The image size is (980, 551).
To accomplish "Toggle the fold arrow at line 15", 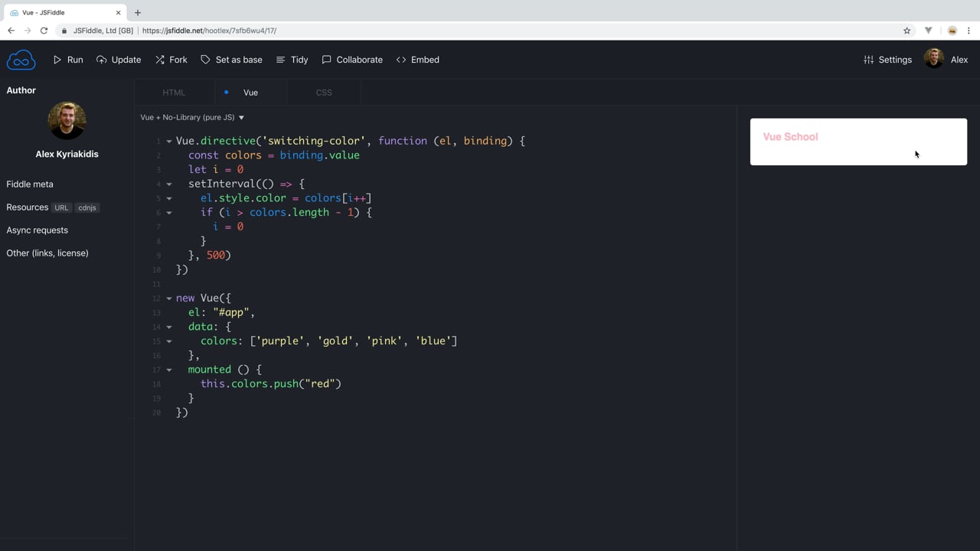I will [169, 341].
